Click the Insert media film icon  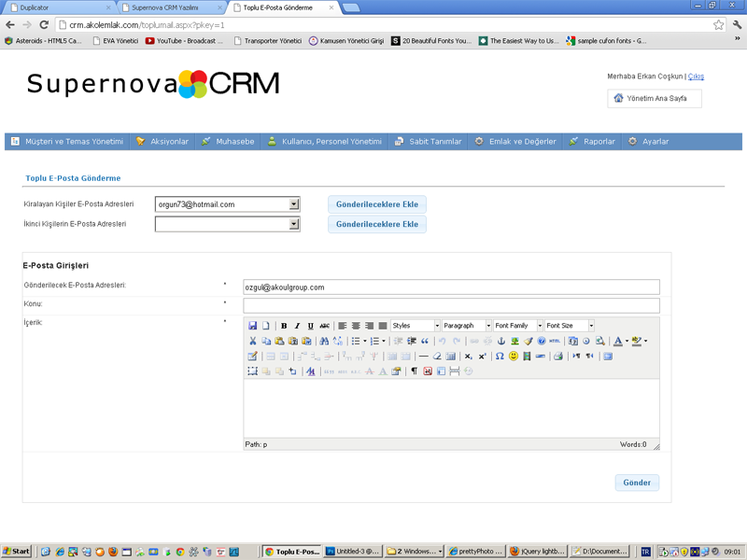coord(527,357)
